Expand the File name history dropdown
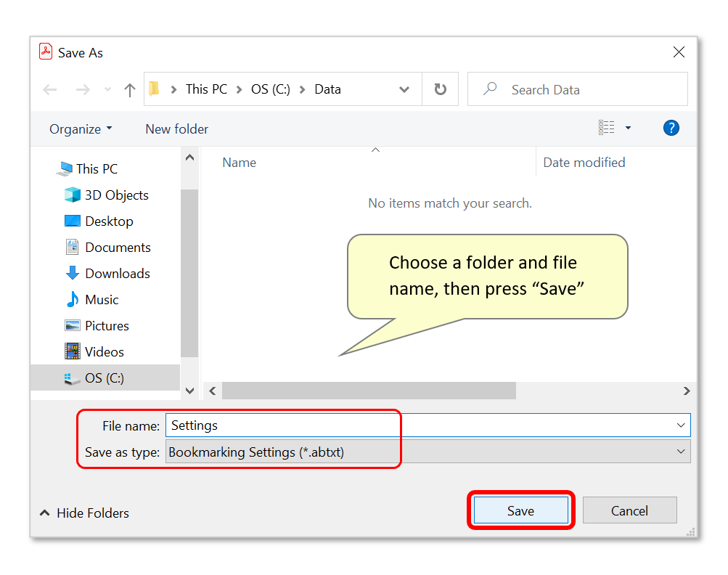 (x=681, y=425)
